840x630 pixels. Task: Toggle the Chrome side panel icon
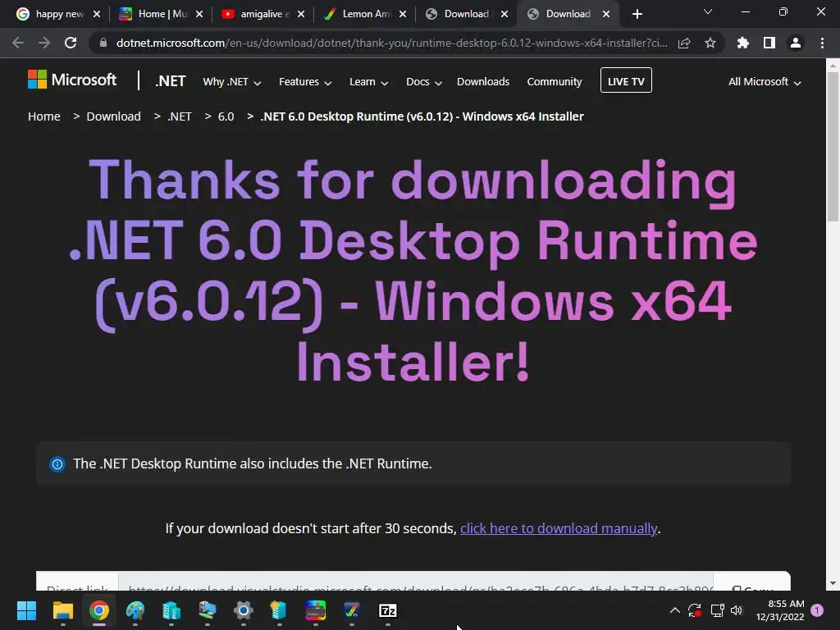769,43
